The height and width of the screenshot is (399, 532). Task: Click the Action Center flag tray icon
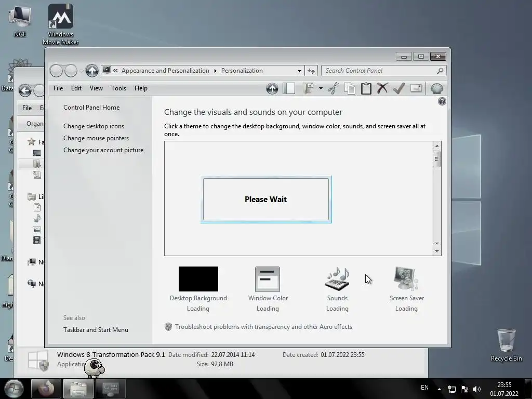464,389
